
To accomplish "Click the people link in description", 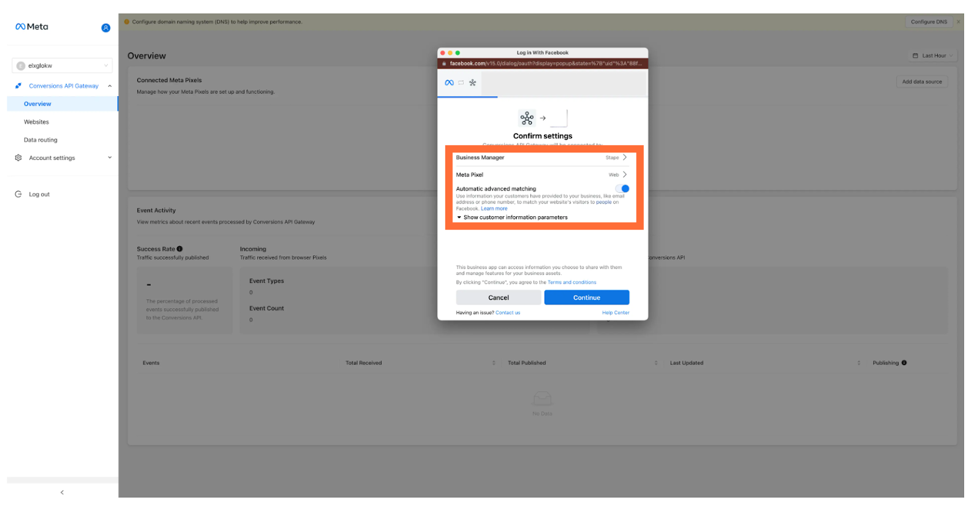I will coord(604,202).
